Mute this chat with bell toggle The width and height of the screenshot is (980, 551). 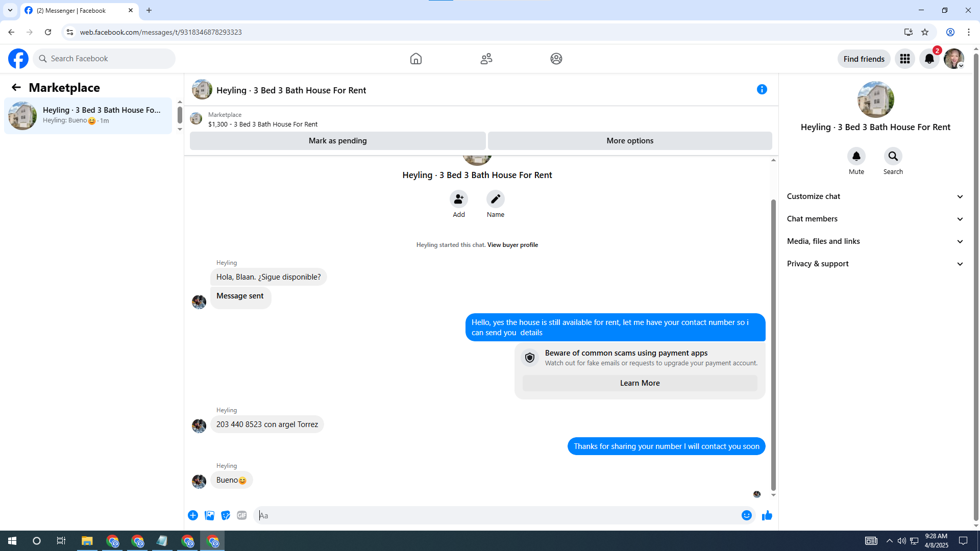856,157
